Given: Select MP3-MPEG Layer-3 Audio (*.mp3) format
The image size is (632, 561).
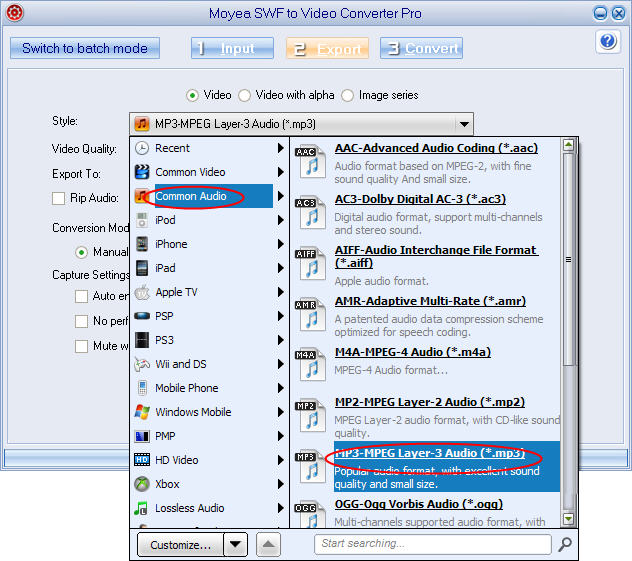Looking at the screenshot, I should pos(430,453).
